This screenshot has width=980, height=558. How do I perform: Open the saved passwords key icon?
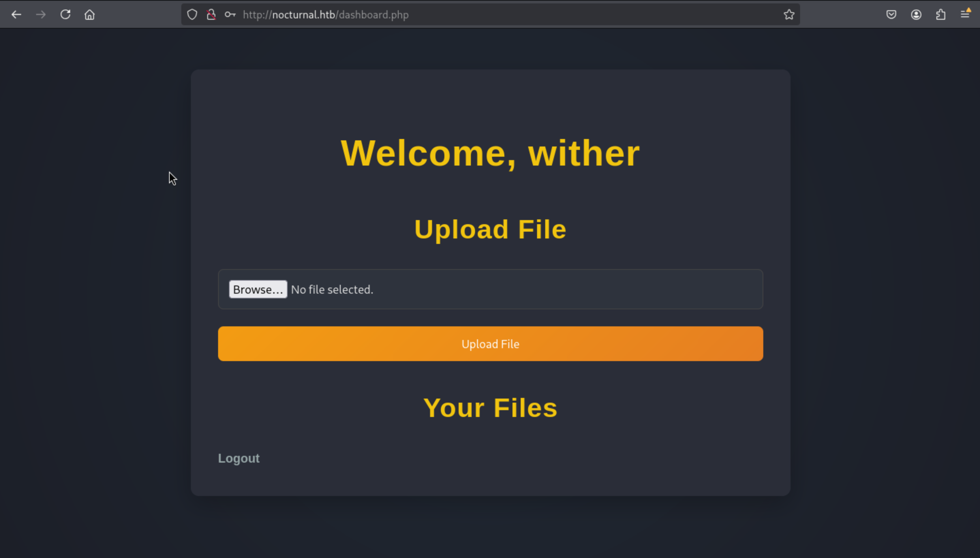coord(230,15)
